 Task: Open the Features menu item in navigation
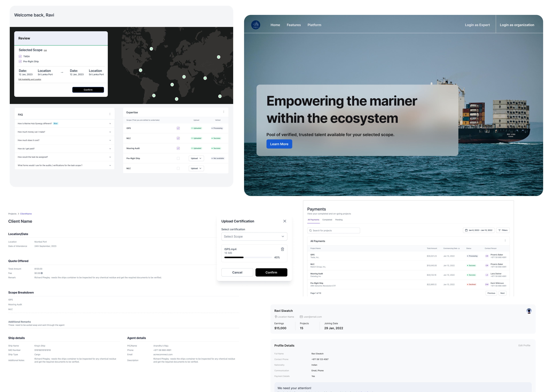(294, 25)
